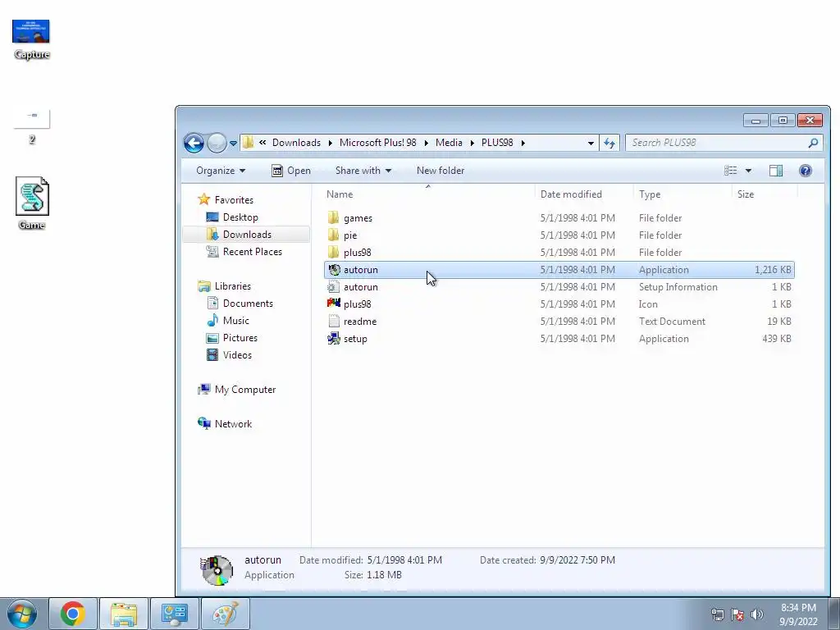
Task: Select Libraries in navigation pane
Action: [232, 286]
